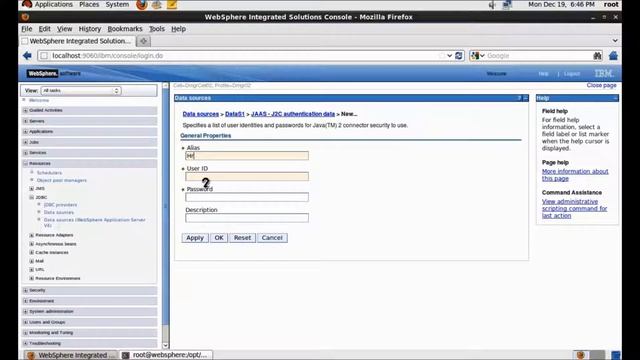Screen dimensions: 640x360
Task: Click the WebSphere Integrated taskbar button
Action: tap(71, 355)
